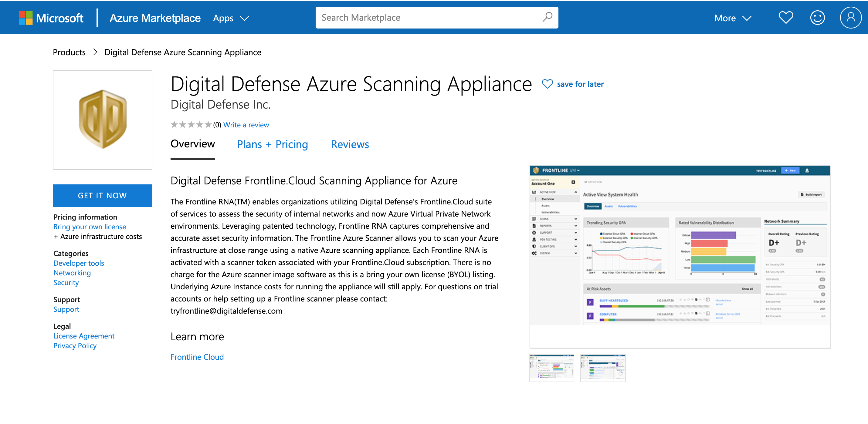Expand the Apps dropdown
The width and height of the screenshot is (868, 424).
[231, 18]
